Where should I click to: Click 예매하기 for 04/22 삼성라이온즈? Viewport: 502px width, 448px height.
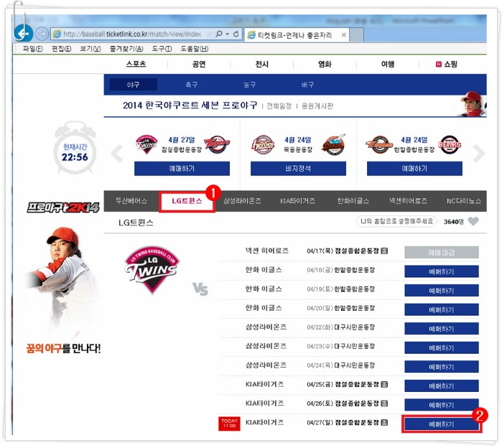pyautogui.click(x=442, y=329)
